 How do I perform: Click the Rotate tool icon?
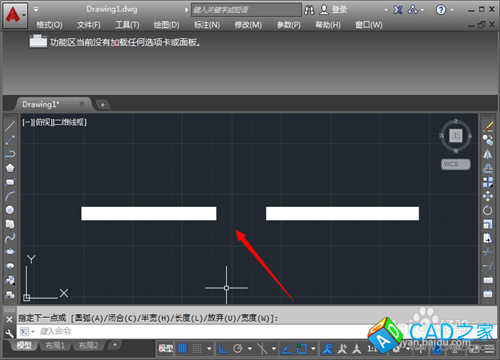coord(488,210)
